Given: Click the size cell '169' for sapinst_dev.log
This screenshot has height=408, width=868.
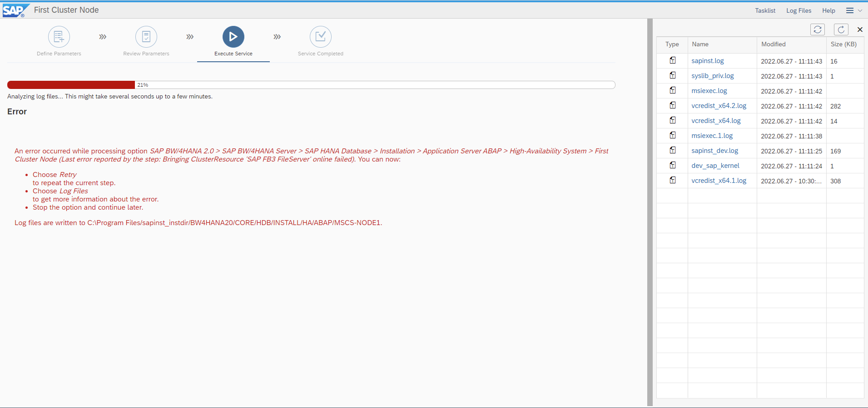Looking at the screenshot, I should tap(836, 151).
